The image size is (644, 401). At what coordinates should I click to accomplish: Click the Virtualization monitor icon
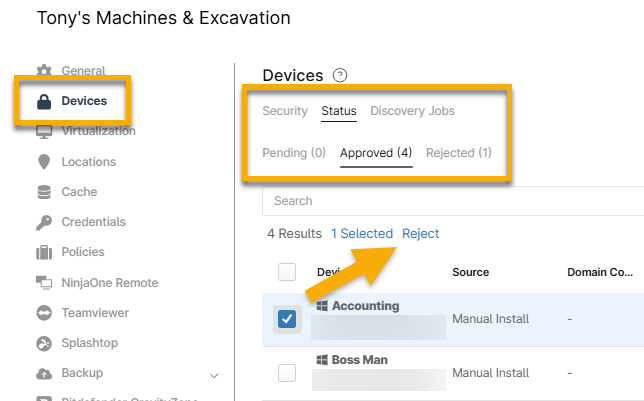44,131
